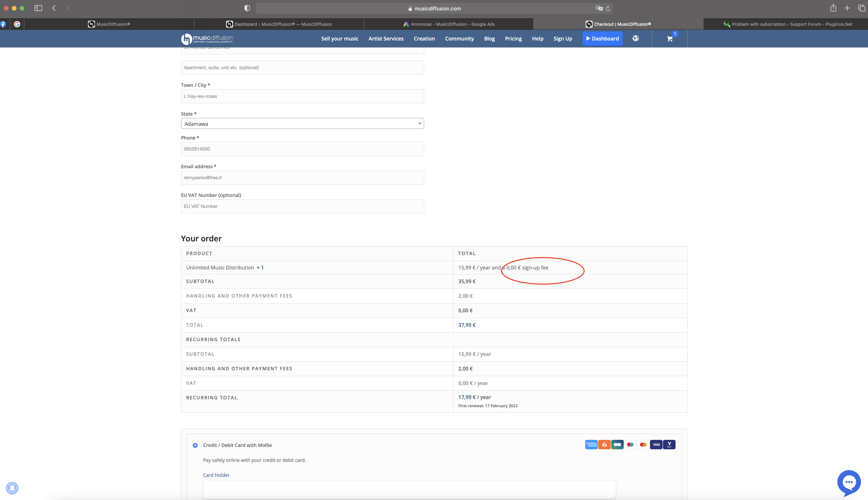The width and height of the screenshot is (868, 500).
Task: Toggle the Safari sidebar icon
Action: click(38, 8)
